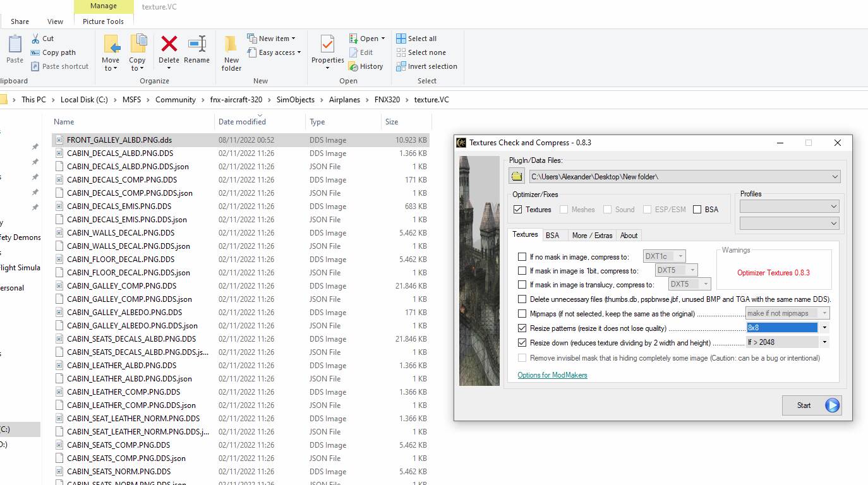Uncheck the Textures optimizer checkbox
Screen dimensions: 868x485
[x=518, y=210]
